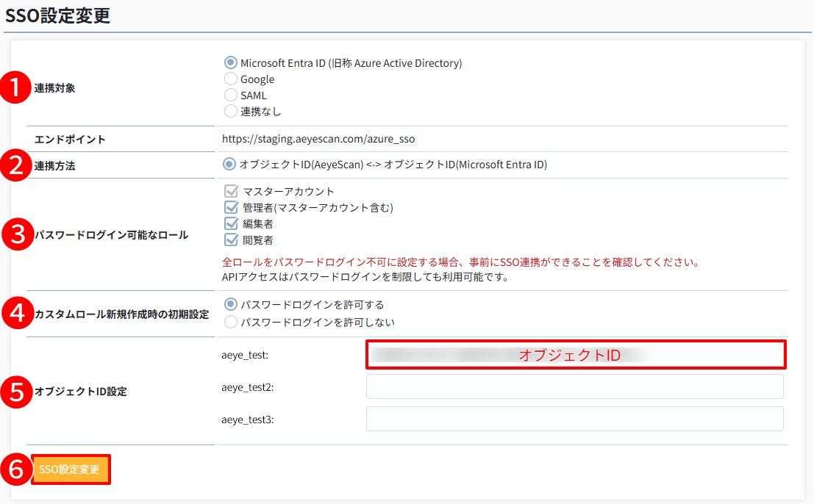
Task: Click red step 2 marker by 連携方法
Action: click(15, 165)
